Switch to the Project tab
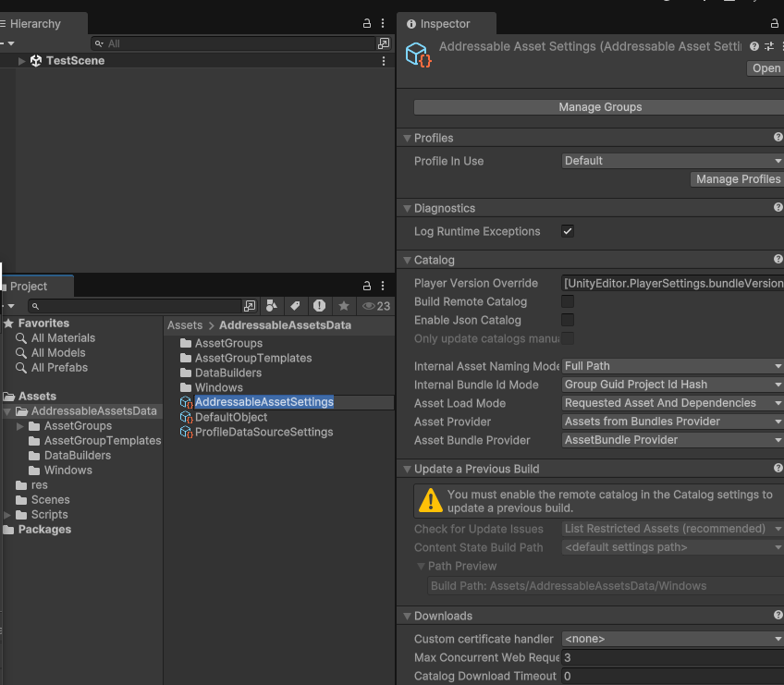 click(x=36, y=286)
